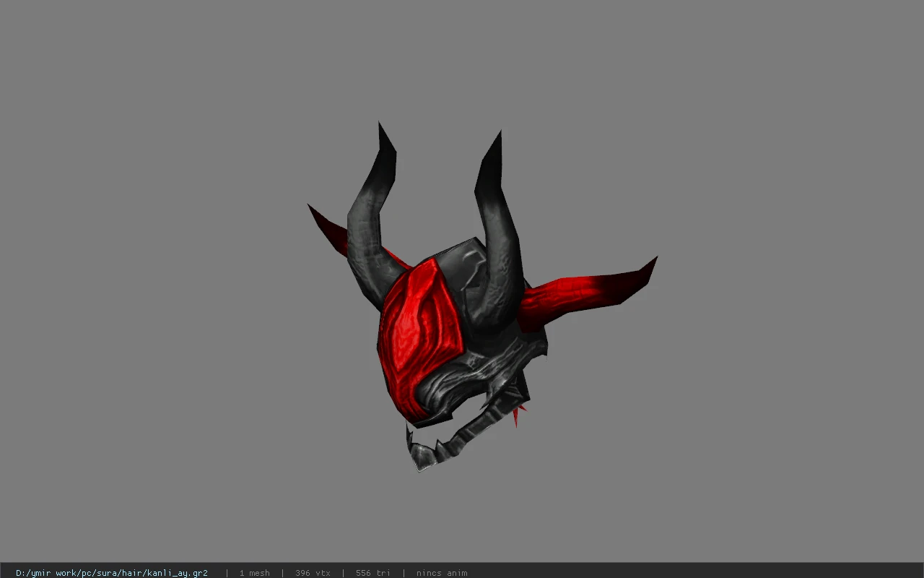Image resolution: width=924 pixels, height=578 pixels.
Task: Click the "556 tri" triangle count
Action: click(372, 573)
